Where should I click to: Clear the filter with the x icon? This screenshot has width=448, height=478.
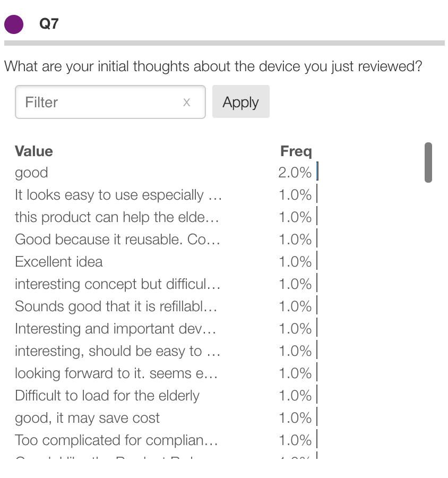point(186,103)
